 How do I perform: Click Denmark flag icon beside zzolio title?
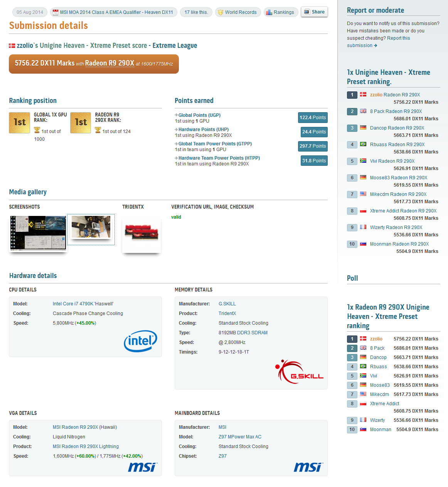12,46
